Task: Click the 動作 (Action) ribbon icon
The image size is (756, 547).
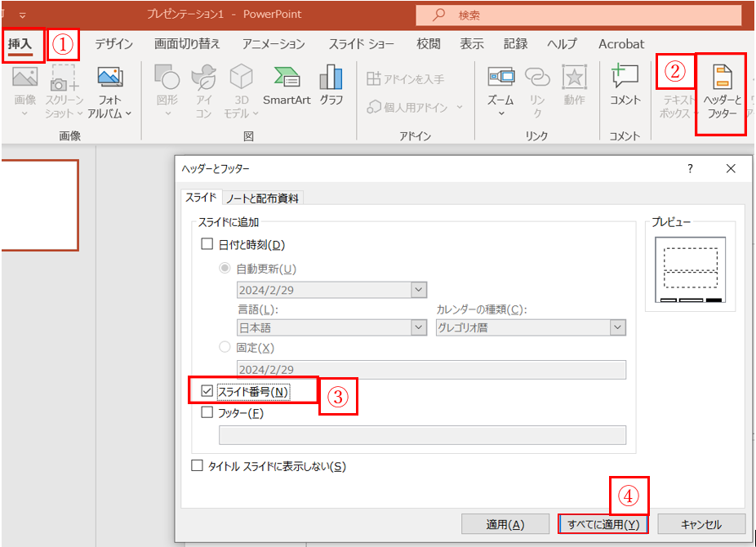Action: coord(574,86)
